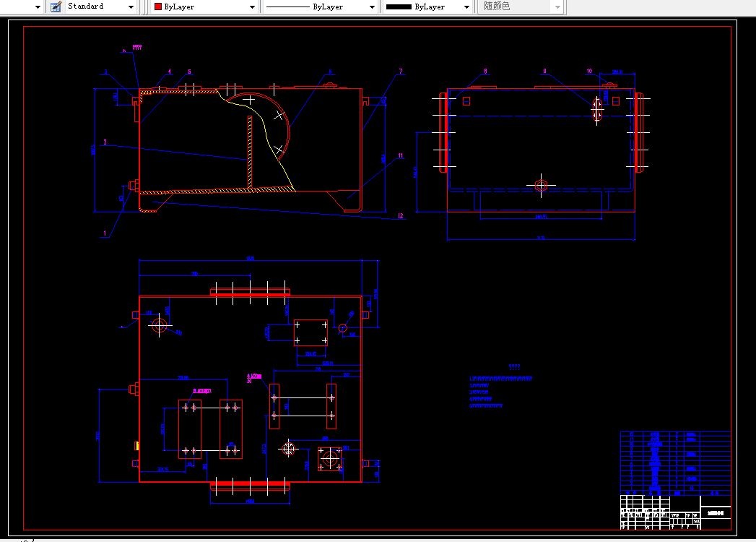Select balloon number 3 in side view
The height and width of the screenshot is (542, 756).
106,72
